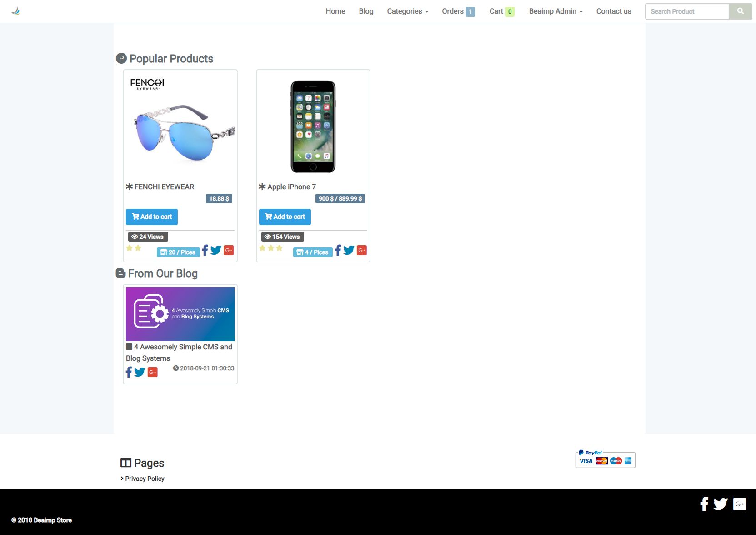Click the search magnifier button
The image size is (756, 535).
pos(740,11)
